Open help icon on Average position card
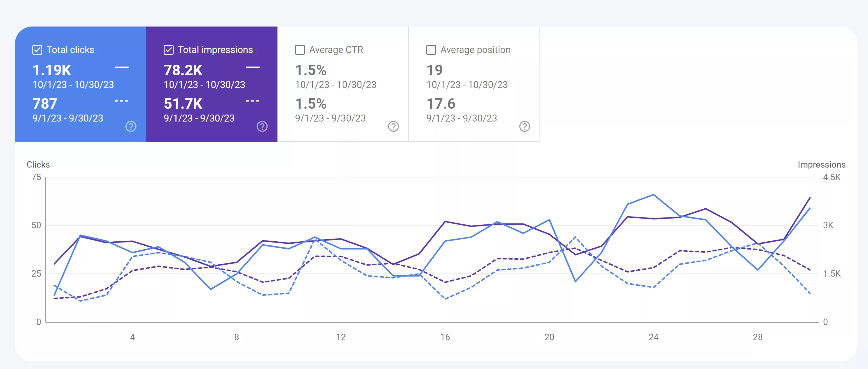 coord(525,126)
